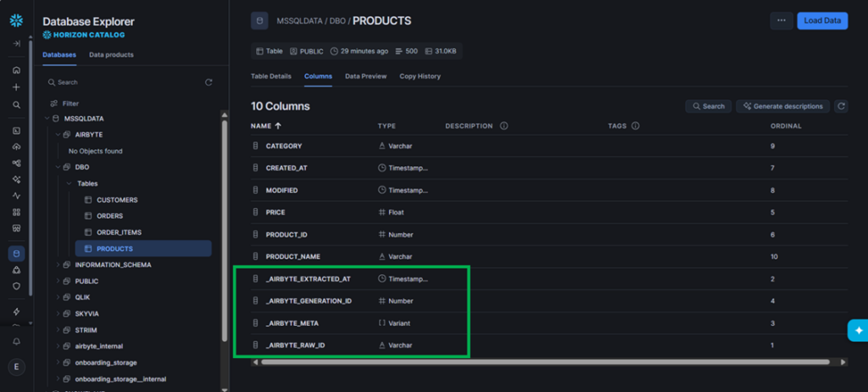This screenshot has height=392, width=868.
Task: Switch to the Databases tab
Action: click(x=59, y=55)
